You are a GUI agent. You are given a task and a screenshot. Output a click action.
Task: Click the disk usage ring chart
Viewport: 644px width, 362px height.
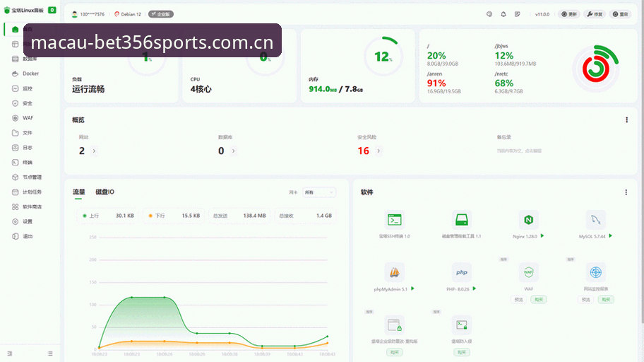[595, 69]
